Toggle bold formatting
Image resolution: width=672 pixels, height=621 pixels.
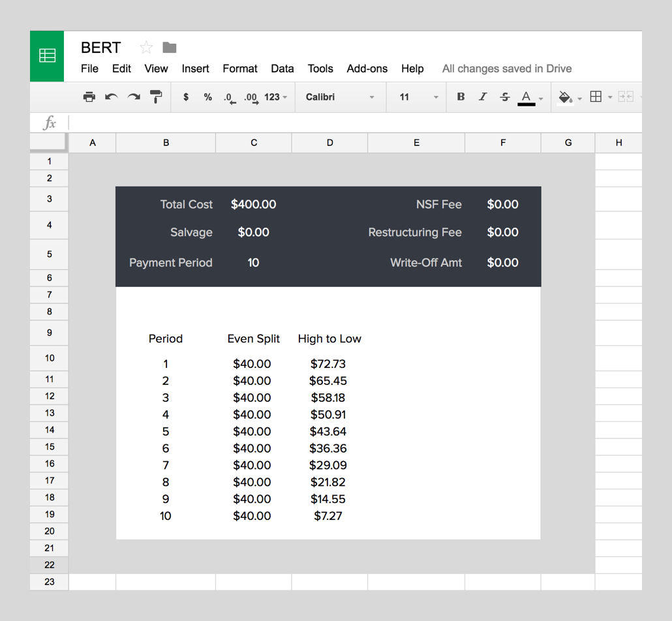tap(461, 97)
